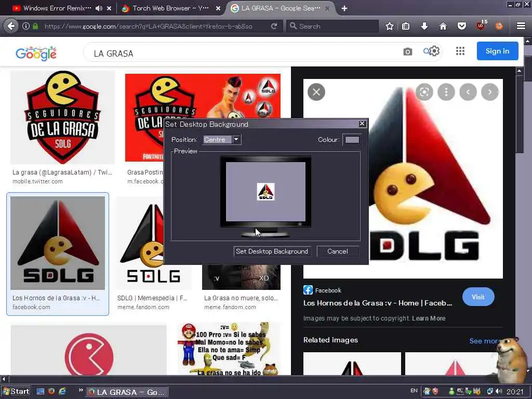
Task: Open the Google apps grid icon
Action: [460, 51]
